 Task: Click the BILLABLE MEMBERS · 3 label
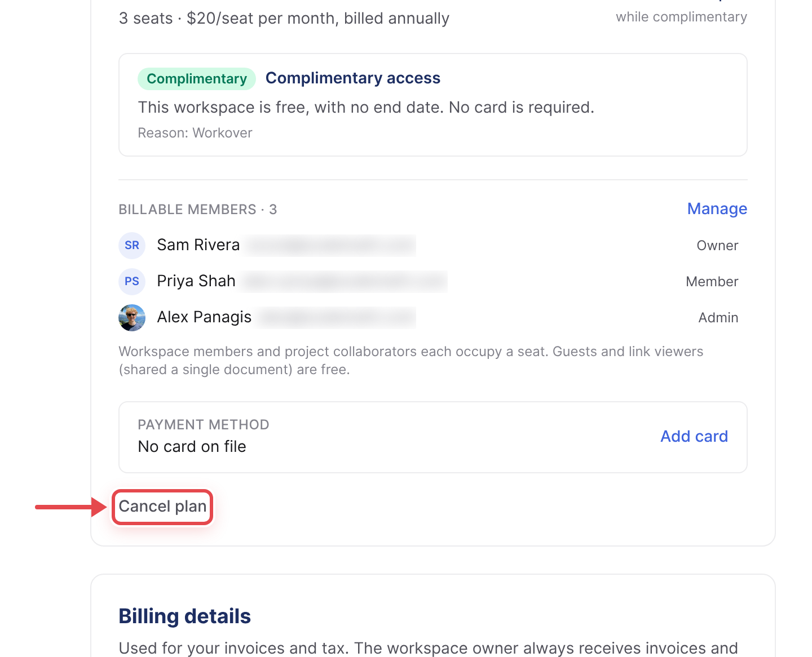coord(198,210)
